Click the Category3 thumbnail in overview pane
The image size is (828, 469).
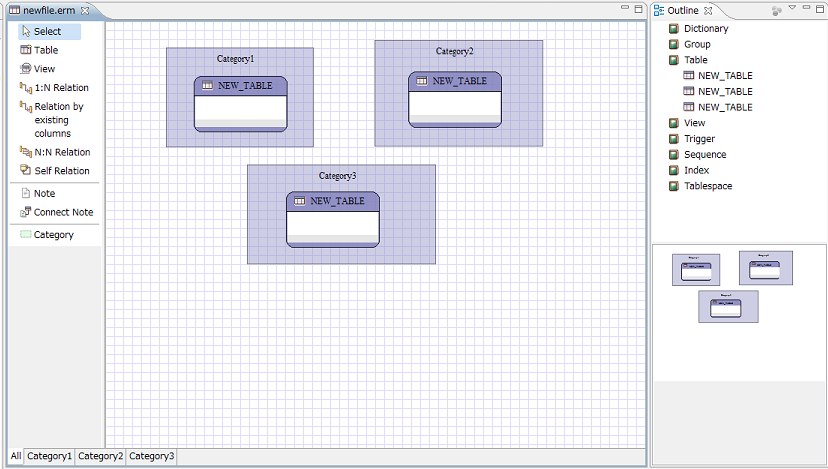(728, 306)
